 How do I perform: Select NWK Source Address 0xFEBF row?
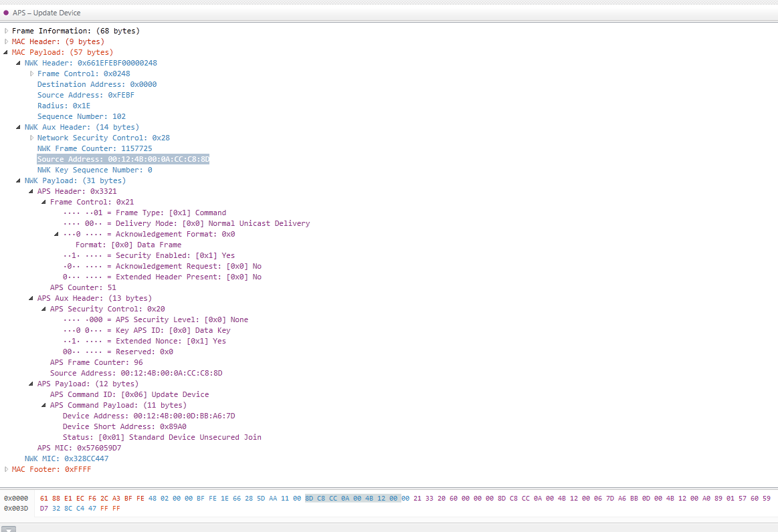pos(86,95)
